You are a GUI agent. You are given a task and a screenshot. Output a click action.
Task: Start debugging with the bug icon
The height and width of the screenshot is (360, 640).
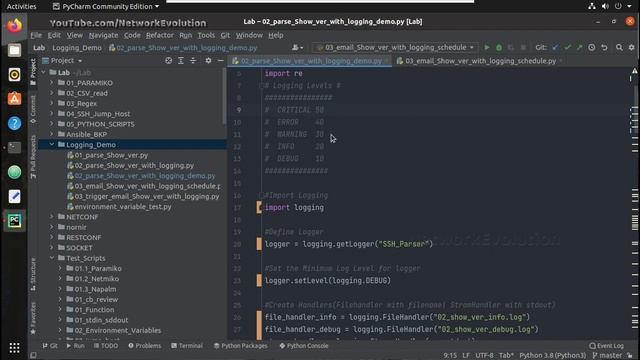pyautogui.click(x=499, y=47)
